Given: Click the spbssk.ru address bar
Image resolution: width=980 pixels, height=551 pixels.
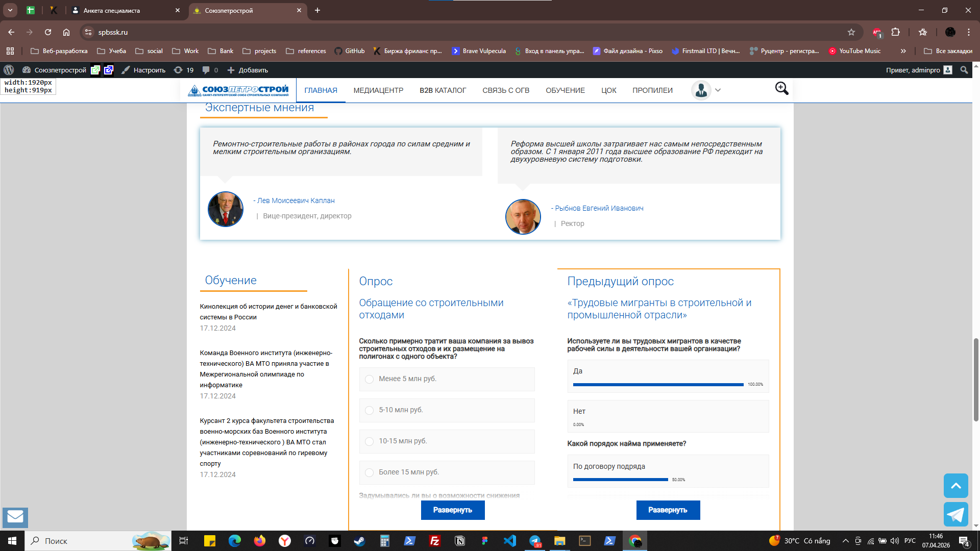Looking at the screenshot, I should (470, 32).
